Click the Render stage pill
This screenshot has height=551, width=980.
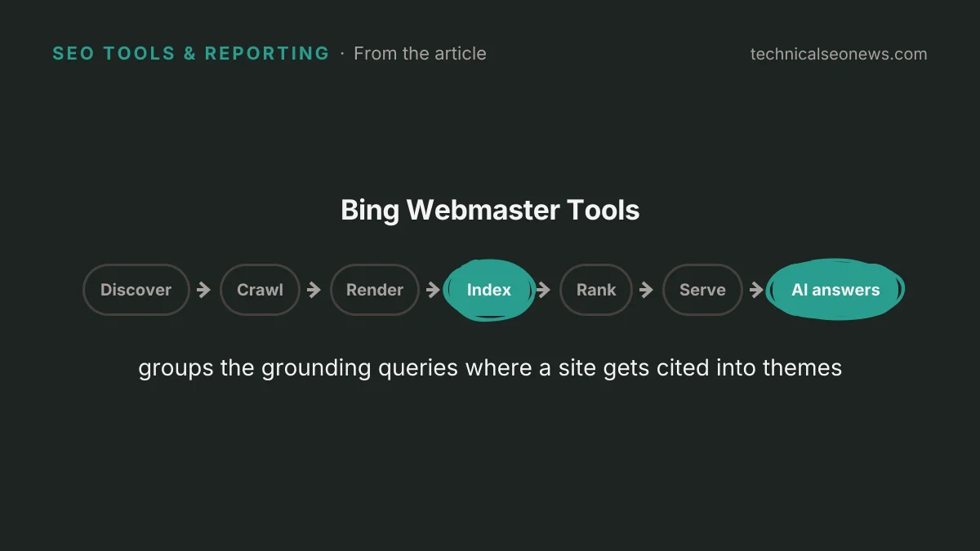[x=375, y=290]
